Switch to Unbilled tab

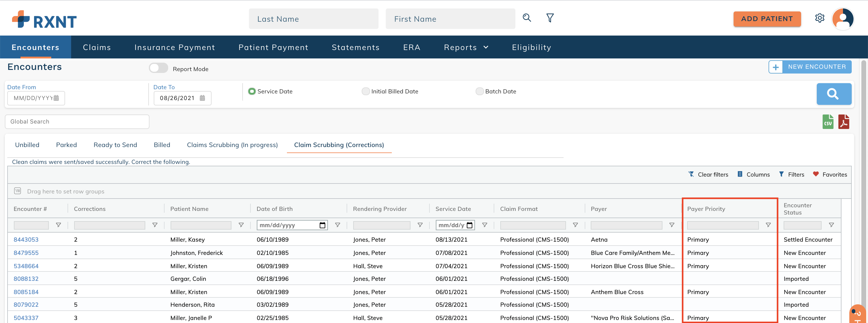click(27, 145)
